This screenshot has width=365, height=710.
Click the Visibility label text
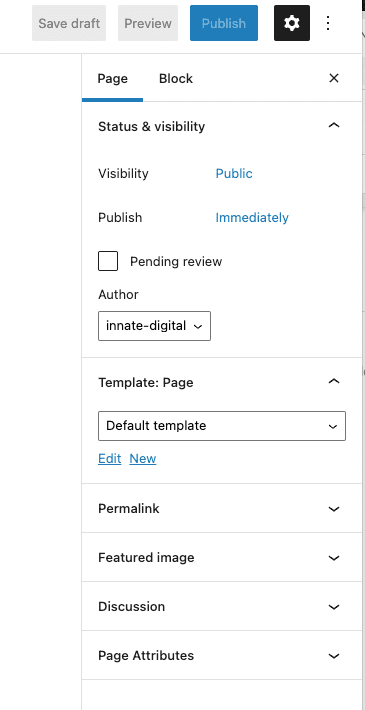(x=123, y=173)
